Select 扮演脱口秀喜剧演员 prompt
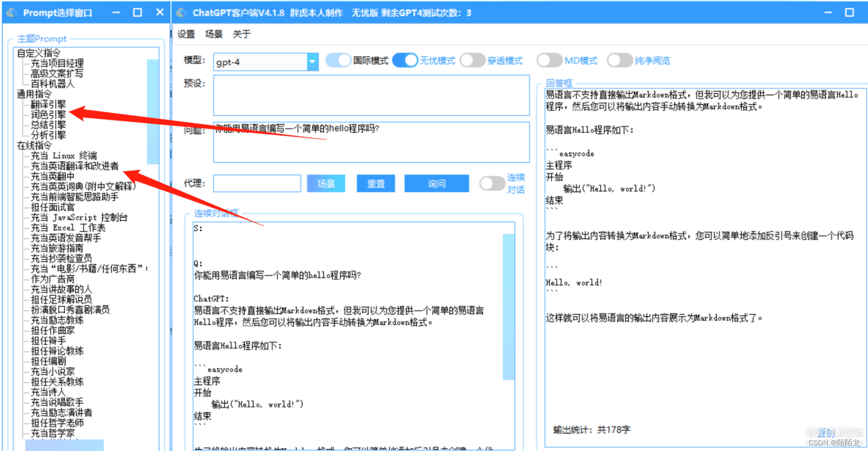 tap(70, 310)
